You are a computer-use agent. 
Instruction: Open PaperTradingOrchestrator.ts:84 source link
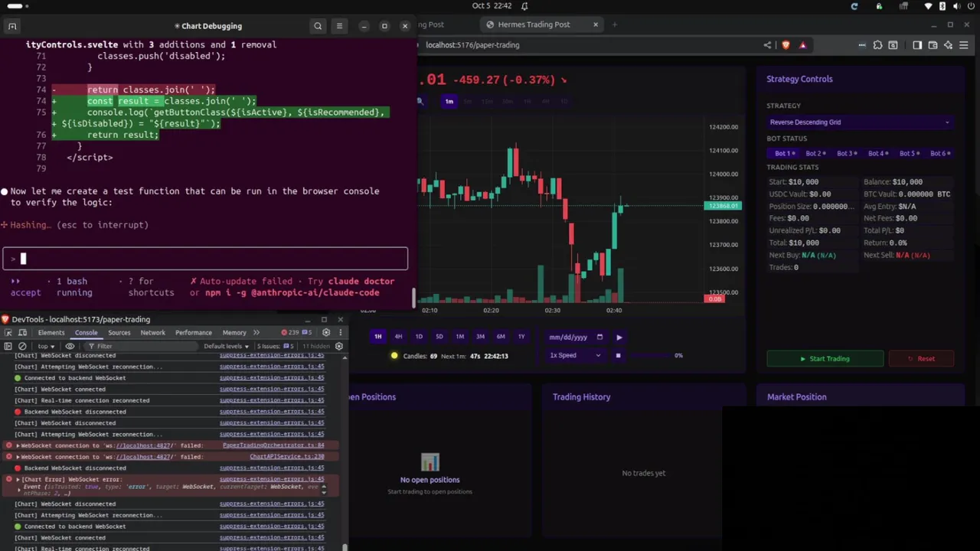click(273, 445)
